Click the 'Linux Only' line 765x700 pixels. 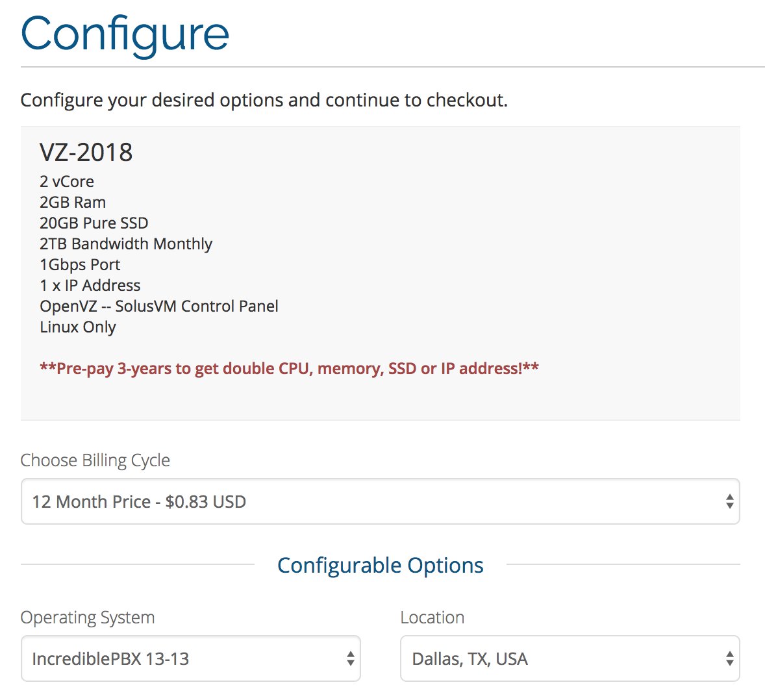(78, 327)
